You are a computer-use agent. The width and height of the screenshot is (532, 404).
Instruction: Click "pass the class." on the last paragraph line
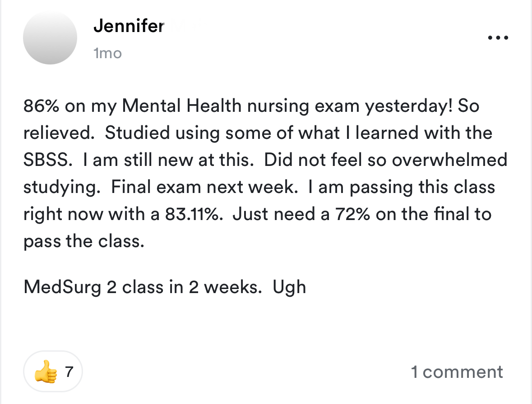pos(84,241)
